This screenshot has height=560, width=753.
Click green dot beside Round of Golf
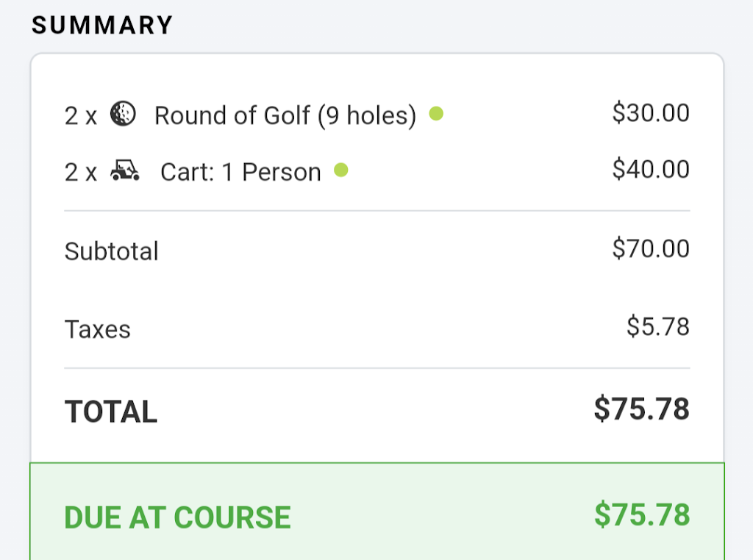(436, 113)
